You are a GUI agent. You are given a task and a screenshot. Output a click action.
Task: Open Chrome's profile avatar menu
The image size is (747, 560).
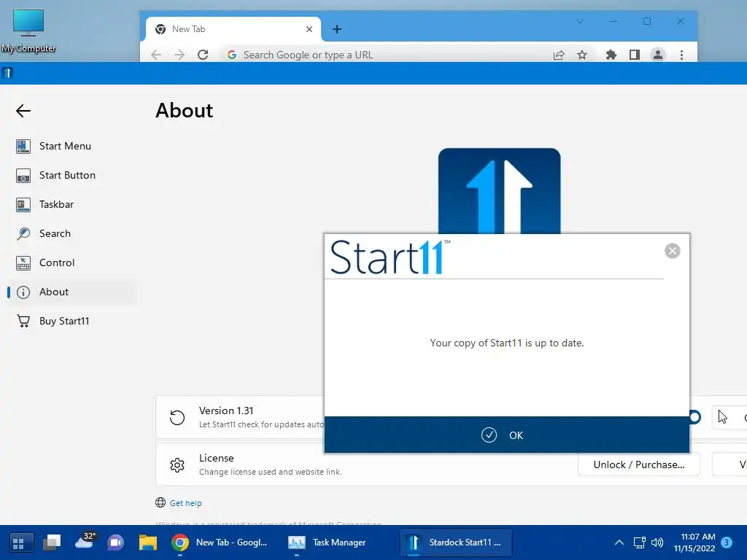[x=658, y=55]
